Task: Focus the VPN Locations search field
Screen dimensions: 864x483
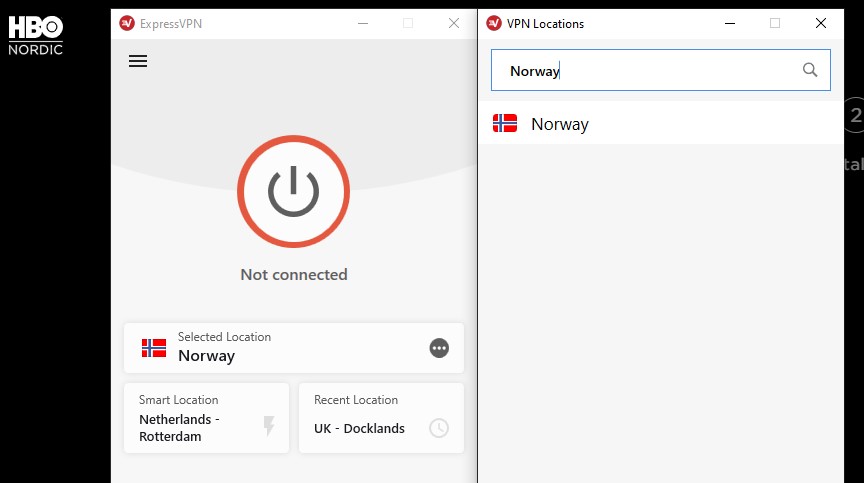Action: (x=661, y=70)
